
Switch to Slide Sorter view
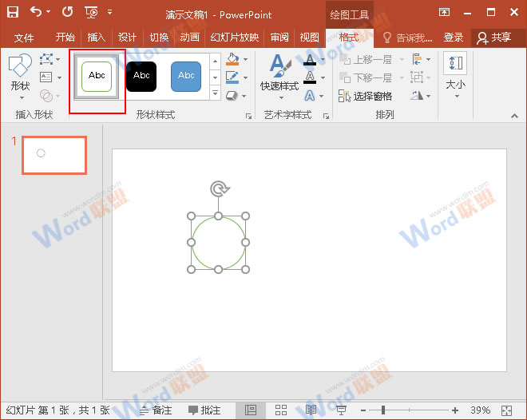click(281, 410)
